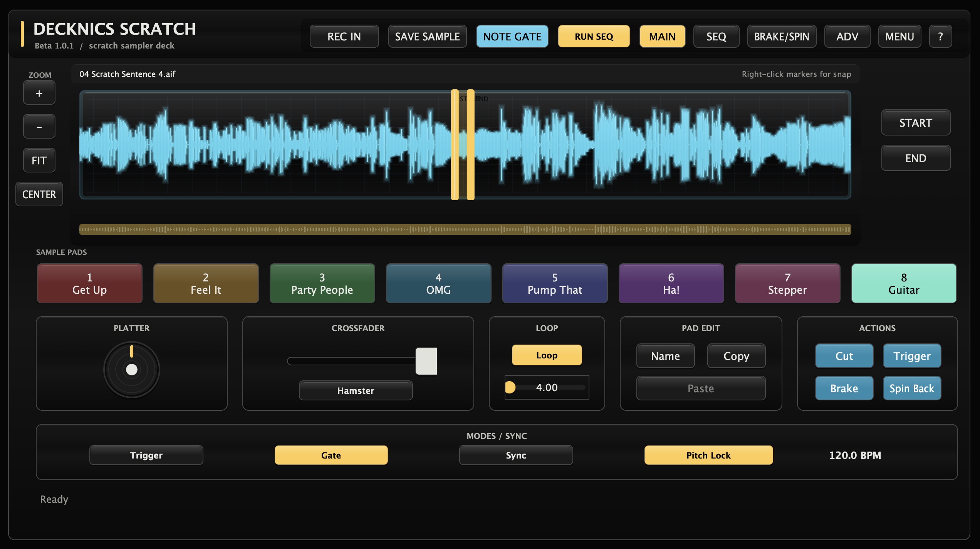
Task: Toggle the NOTE GATE option
Action: pos(512,37)
